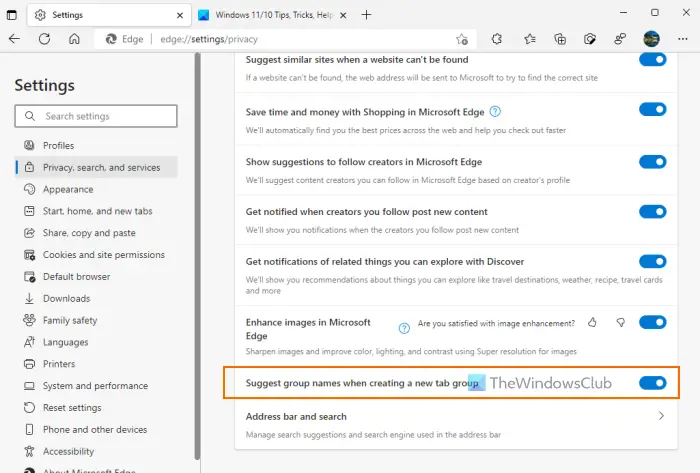The image size is (700, 473).
Task: Give thumbs up for image enhancement
Action: (592, 322)
